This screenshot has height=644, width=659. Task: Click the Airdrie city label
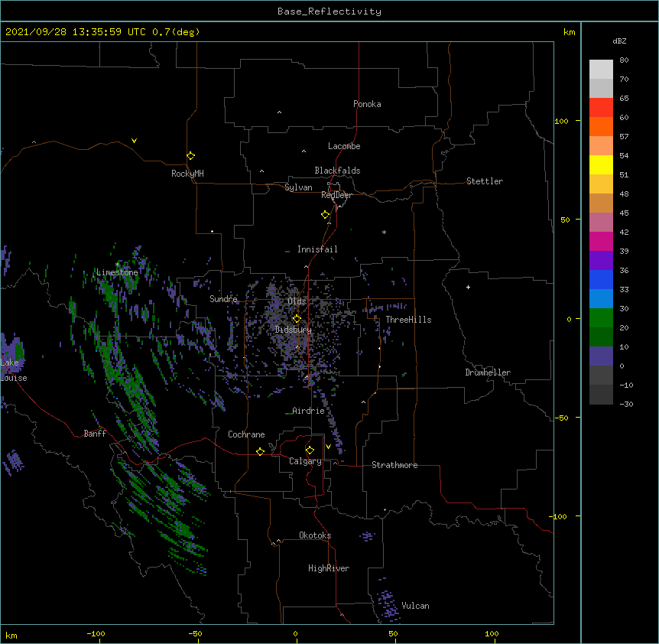click(x=308, y=411)
